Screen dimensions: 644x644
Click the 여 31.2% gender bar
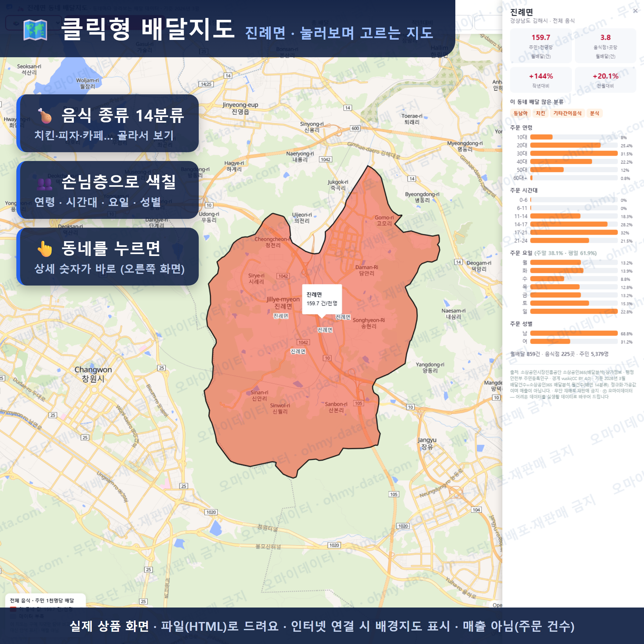coord(573,342)
